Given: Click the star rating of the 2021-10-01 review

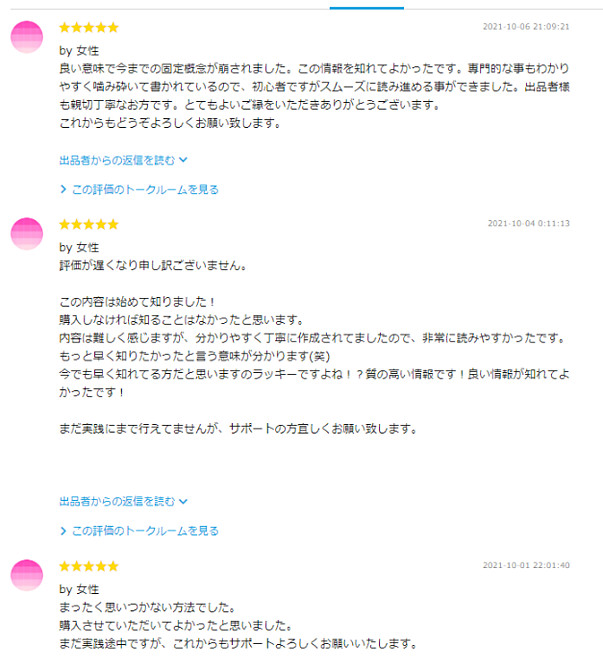Looking at the screenshot, I should 89,566.
